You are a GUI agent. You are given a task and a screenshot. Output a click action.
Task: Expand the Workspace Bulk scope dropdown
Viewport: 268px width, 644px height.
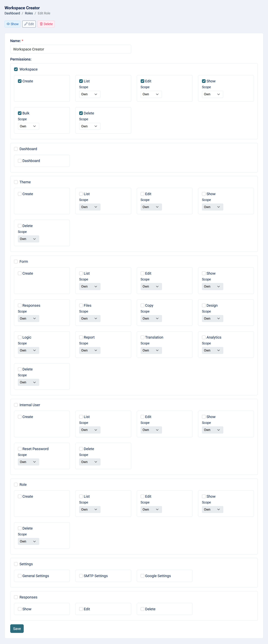pyautogui.click(x=28, y=126)
